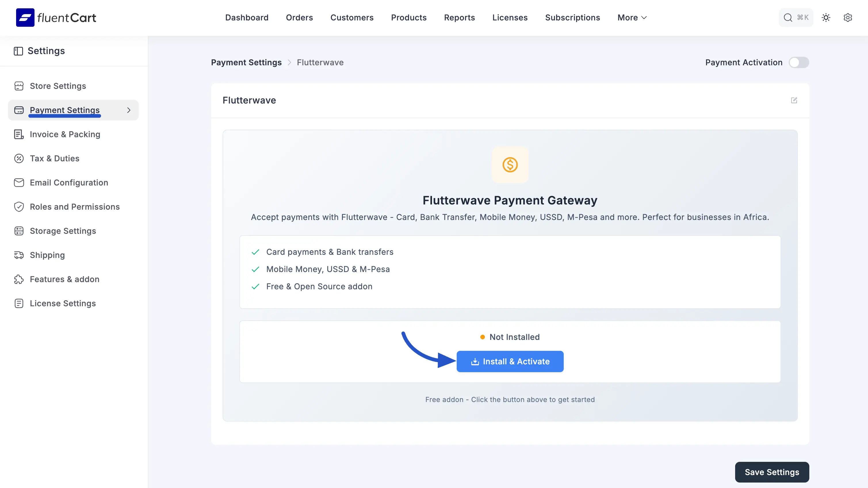Enable the Payment Activation toggle
Screen dimensions: 868x488
(799, 62)
